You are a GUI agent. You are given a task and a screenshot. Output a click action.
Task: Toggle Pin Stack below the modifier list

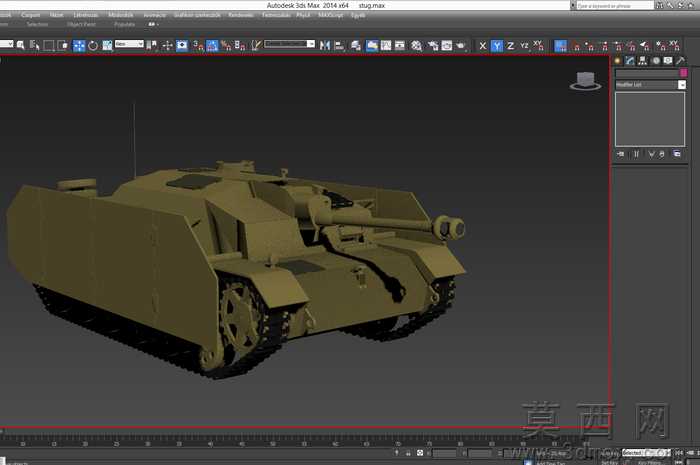pos(621,154)
